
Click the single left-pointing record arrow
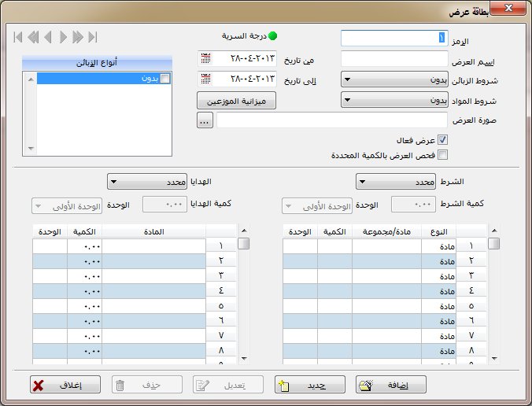click(47, 37)
